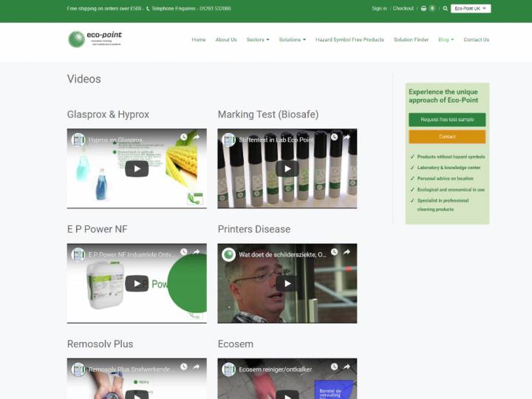Click Share arrow on schildersziekte video
Viewport: 532px width, 399px height.
(x=347, y=252)
